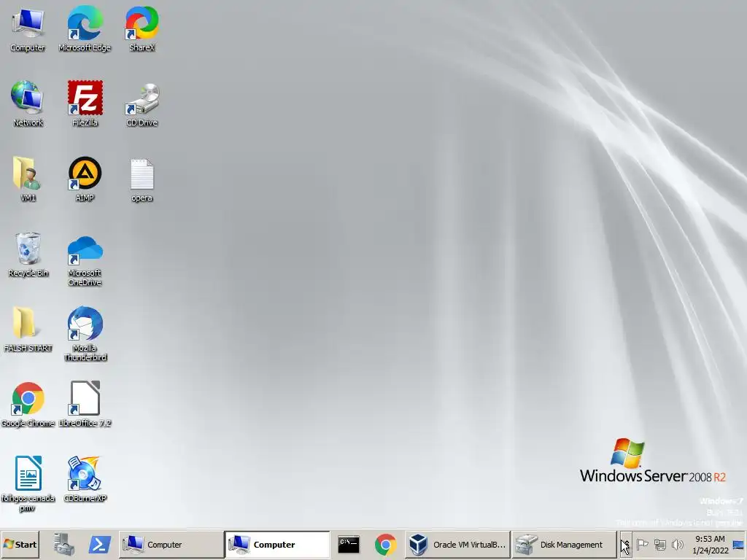Click the Show desktop tray icon
Screen dimensions: 747x560
[738, 544]
